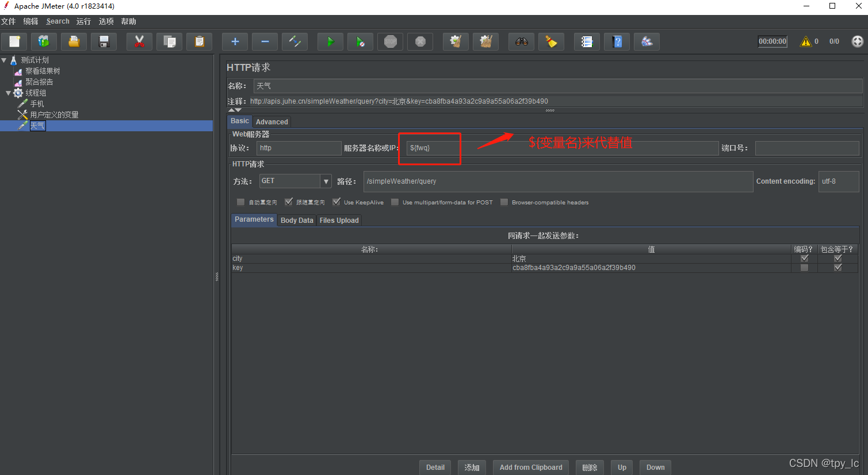868x475 pixels.
Task: Collapse the 线程组 tree node
Action: click(x=8, y=93)
